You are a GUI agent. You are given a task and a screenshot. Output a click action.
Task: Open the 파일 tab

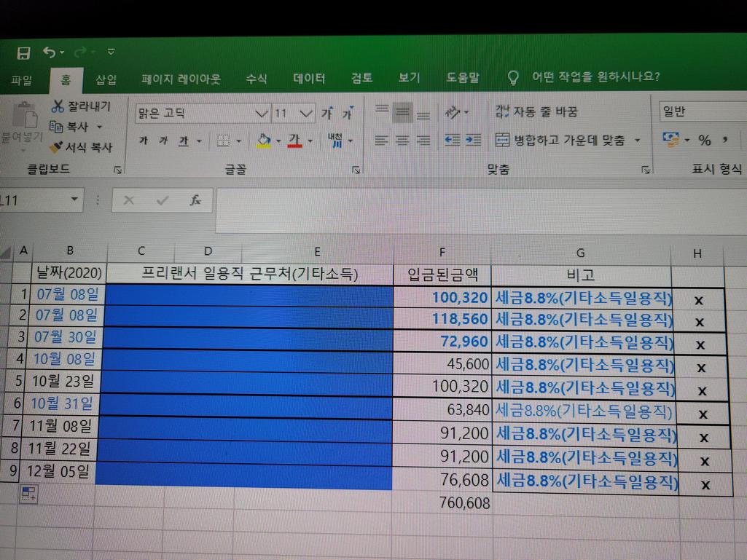(x=22, y=80)
